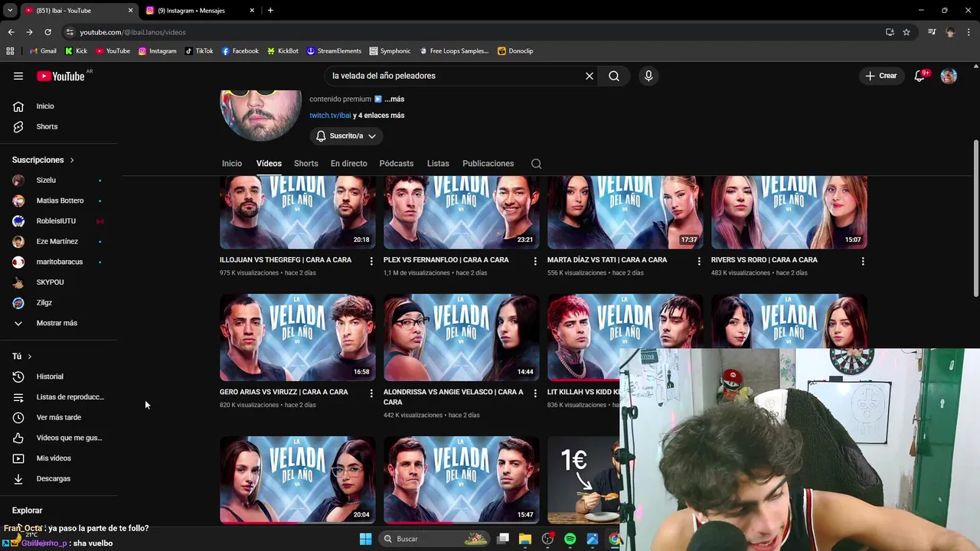Click the browser address bar
This screenshot has width=980, height=551.
(x=475, y=32)
